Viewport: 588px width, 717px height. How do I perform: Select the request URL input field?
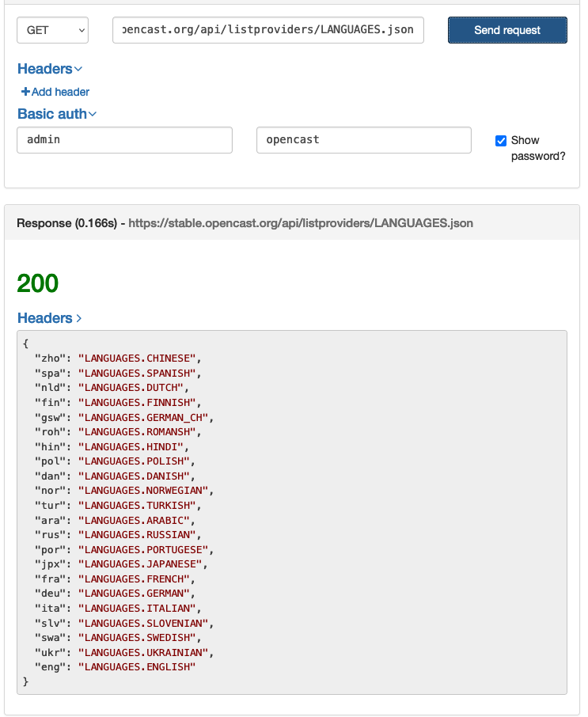[267, 29]
